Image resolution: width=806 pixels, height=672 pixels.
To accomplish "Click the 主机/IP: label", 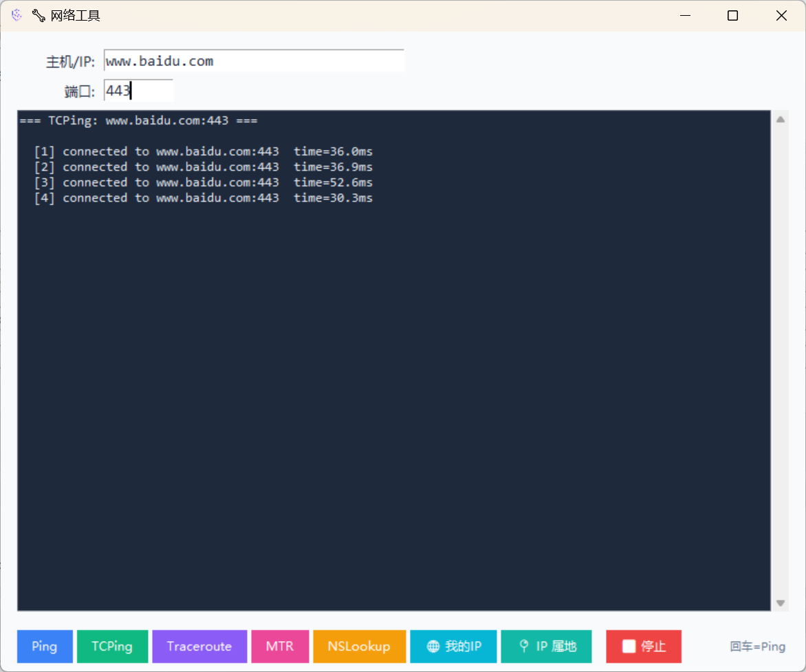I will [x=70, y=62].
